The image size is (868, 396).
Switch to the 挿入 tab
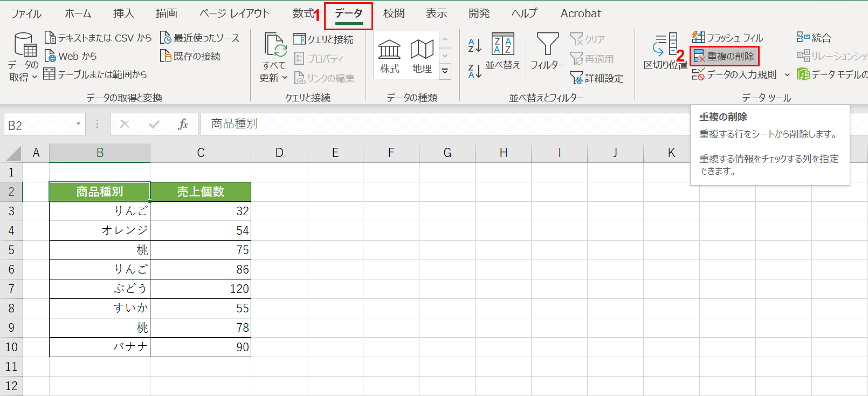point(123,13)
